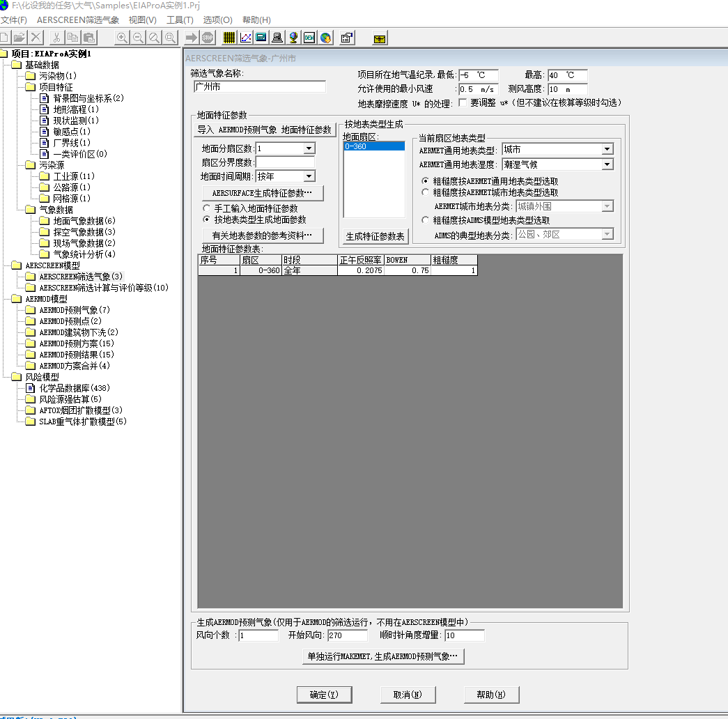
Task: Open the 化学品数据库(438) document item
Action: click(75, 388)
